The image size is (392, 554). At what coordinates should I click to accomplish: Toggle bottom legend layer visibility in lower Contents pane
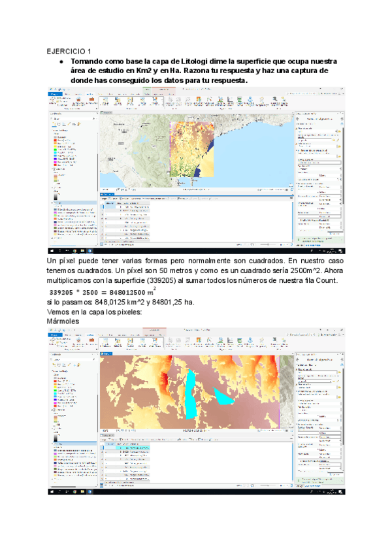[54, 480]
